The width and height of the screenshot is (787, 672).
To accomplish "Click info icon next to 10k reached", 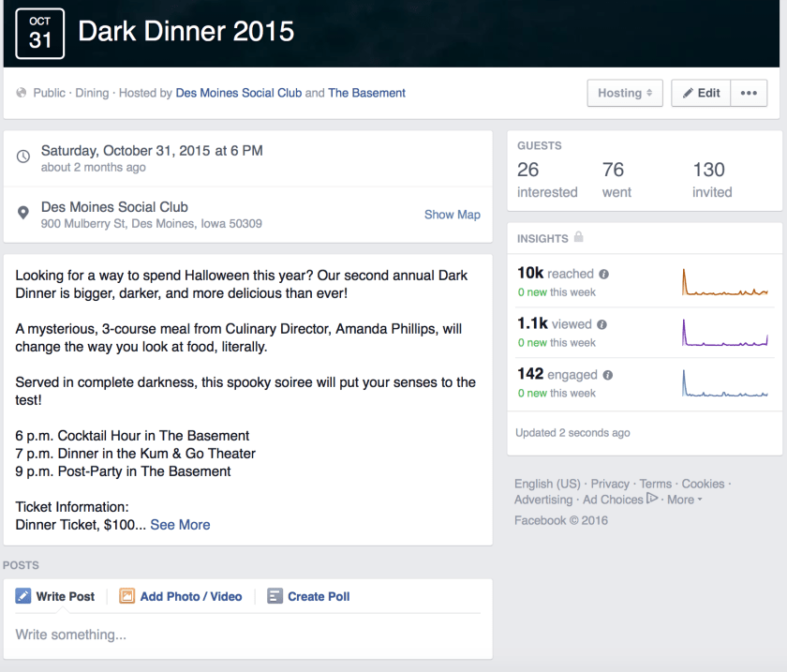I will (x=604, y=275).
